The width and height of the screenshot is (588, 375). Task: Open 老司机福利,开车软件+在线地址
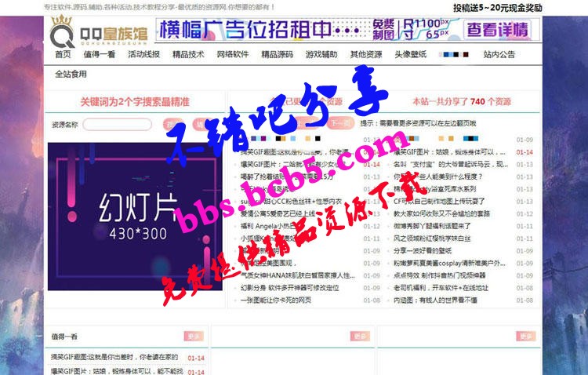pyautogui.click(x=441, y=288)
